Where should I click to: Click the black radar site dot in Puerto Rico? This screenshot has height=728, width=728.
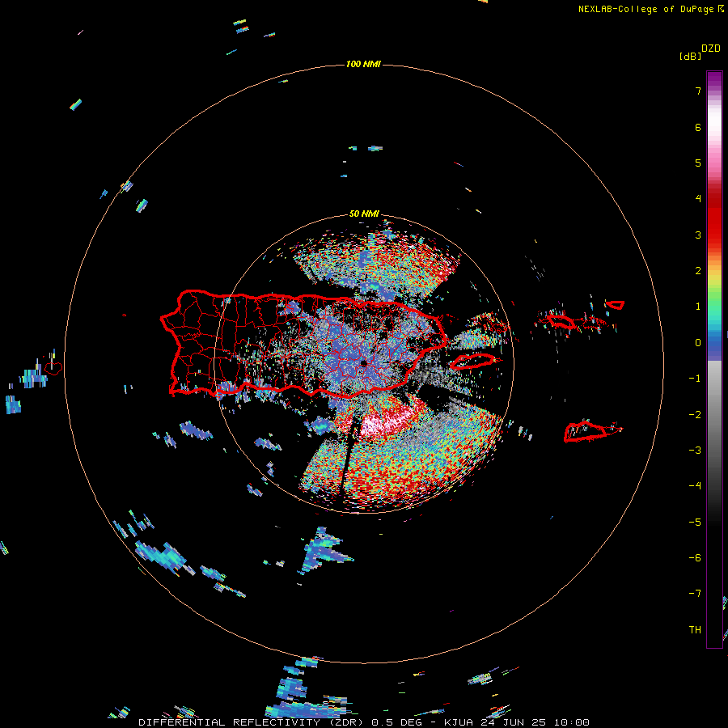[x=363, y=363]
